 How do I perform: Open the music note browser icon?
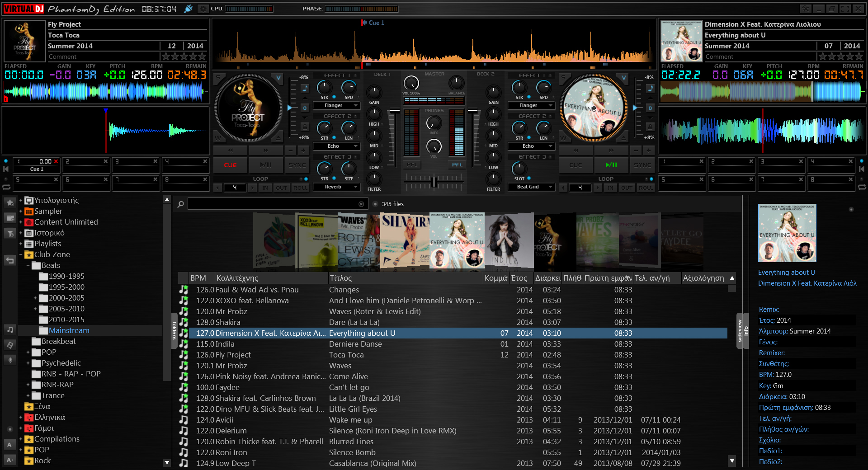coord(10,330)
